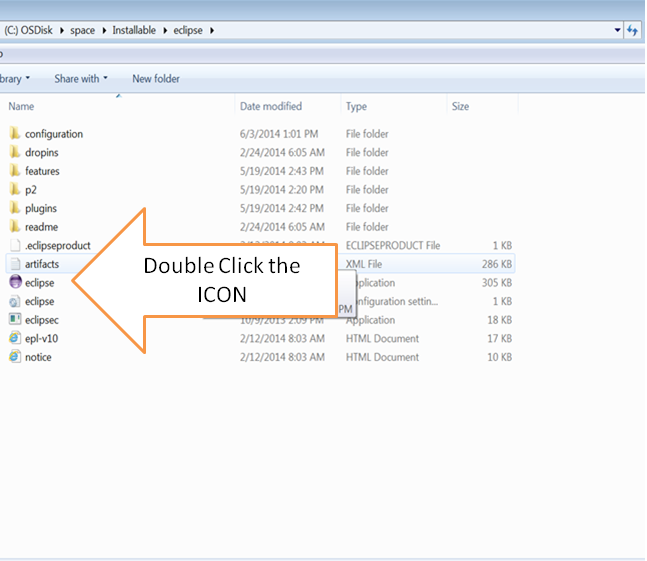Click the 305 KB size value
Screen dimensions: 647x561
coord(497,283)
